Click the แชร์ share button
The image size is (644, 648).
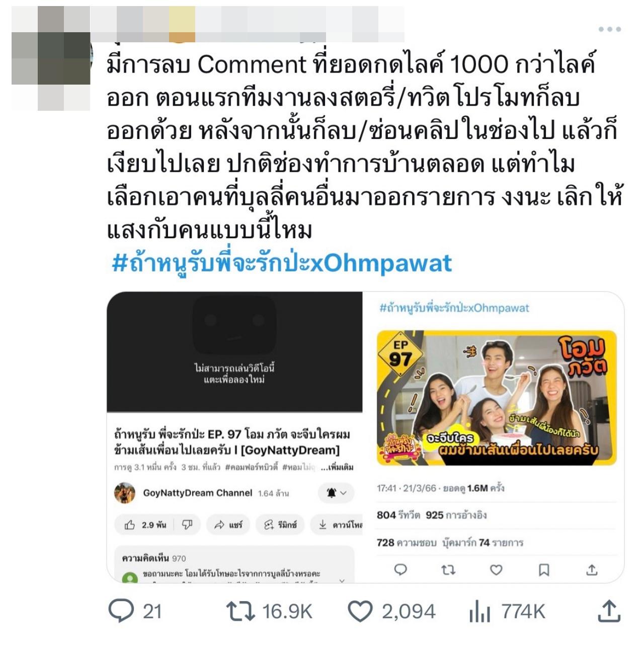click(x=228, y=525)
